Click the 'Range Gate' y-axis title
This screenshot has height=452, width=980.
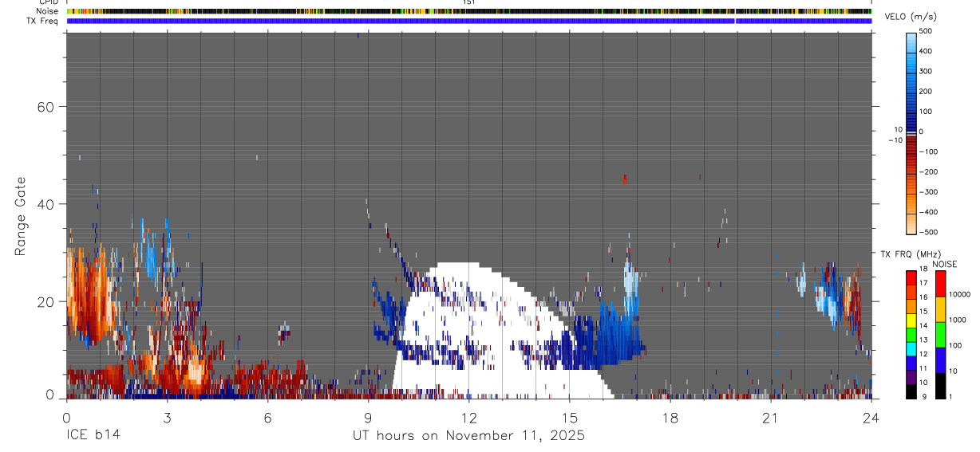point(22,217)
